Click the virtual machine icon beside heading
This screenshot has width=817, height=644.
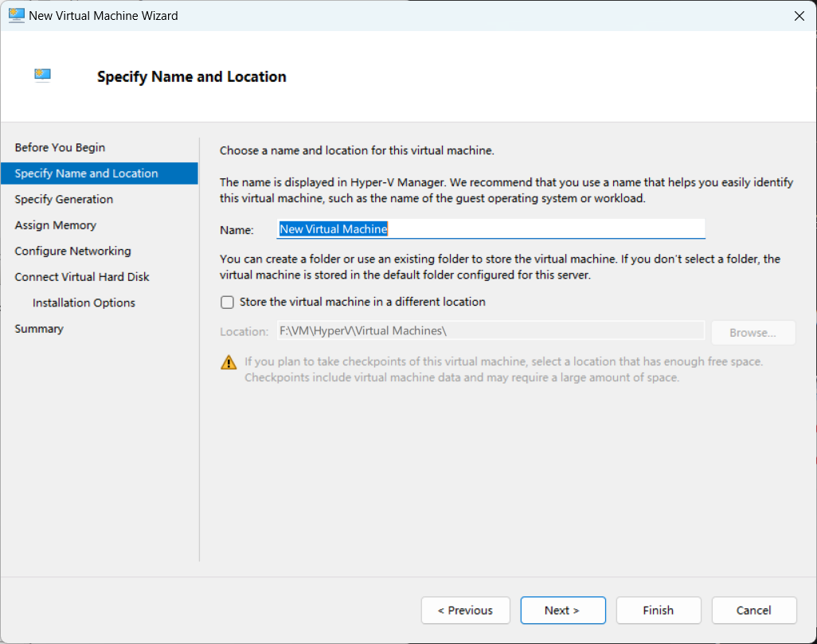(43, 76)
